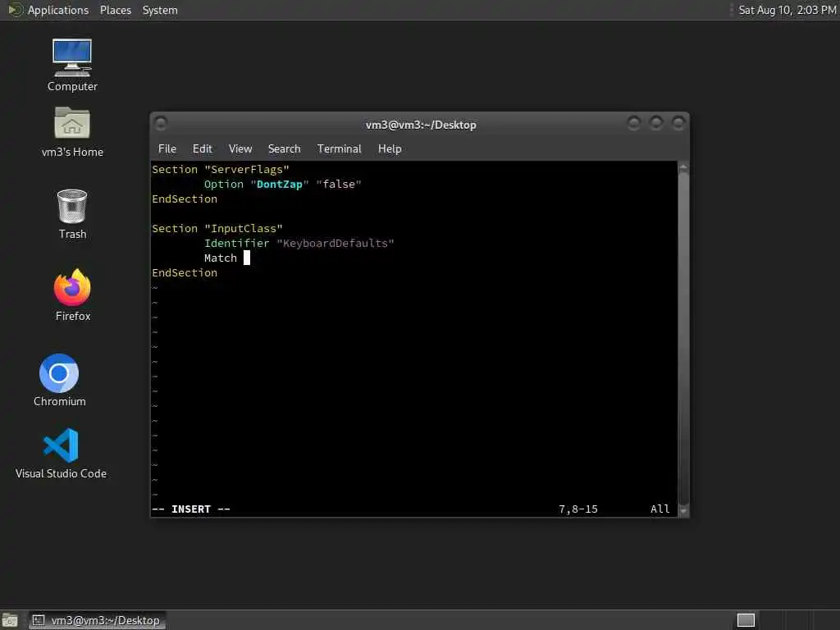The image size is (840, 630).
Task: Close the terminal window
Action: tap(678, 124)
